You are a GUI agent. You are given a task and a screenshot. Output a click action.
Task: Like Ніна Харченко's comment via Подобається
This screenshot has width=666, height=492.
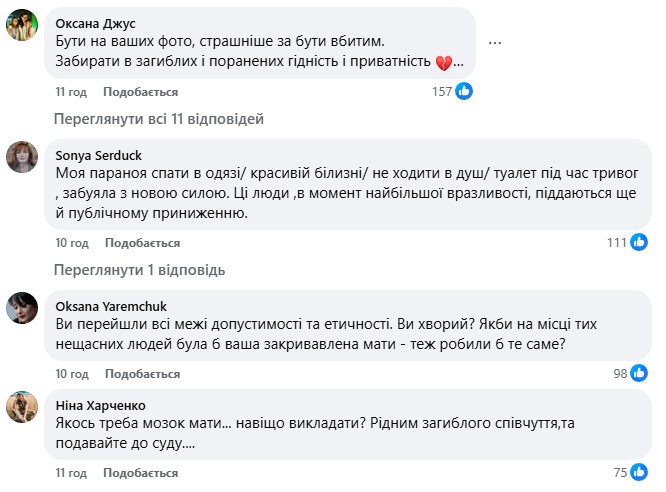pos(141,474)
